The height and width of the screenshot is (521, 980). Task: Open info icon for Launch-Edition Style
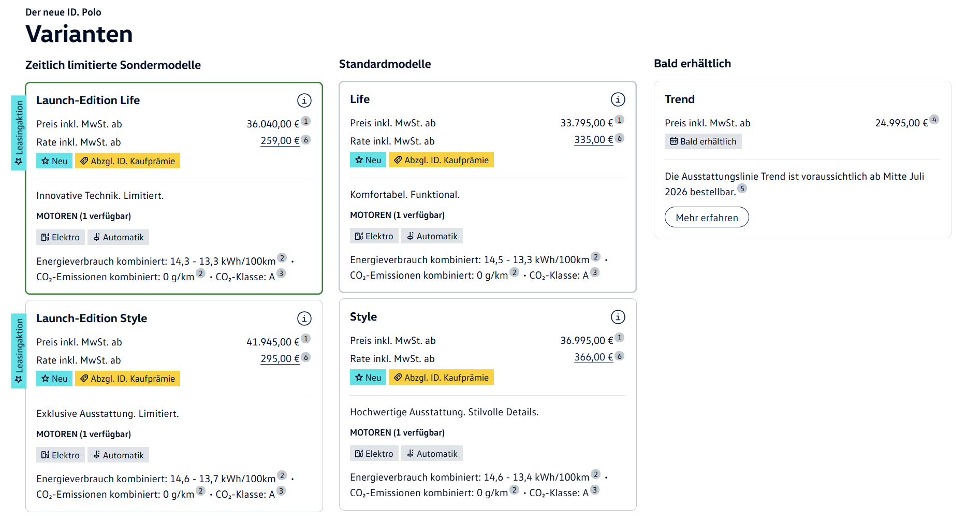tap(304, 319)
